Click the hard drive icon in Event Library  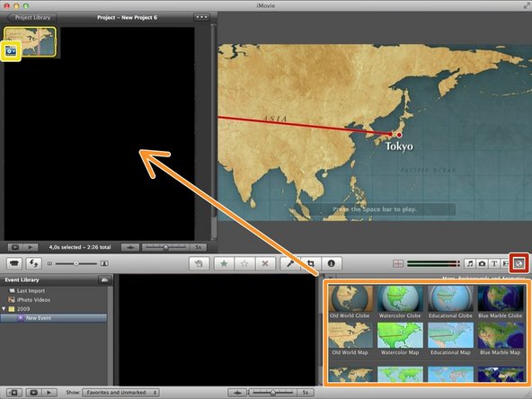104,279
